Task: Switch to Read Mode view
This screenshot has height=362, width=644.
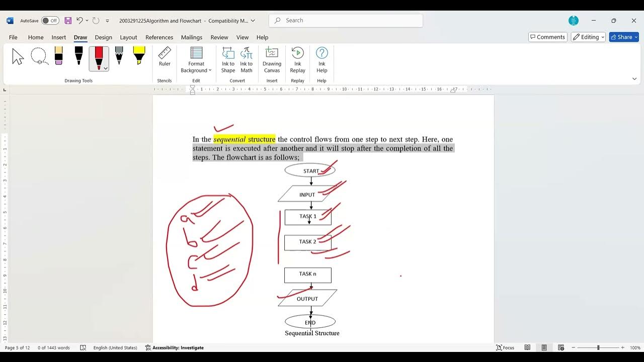Action: (x=527, y=348)
